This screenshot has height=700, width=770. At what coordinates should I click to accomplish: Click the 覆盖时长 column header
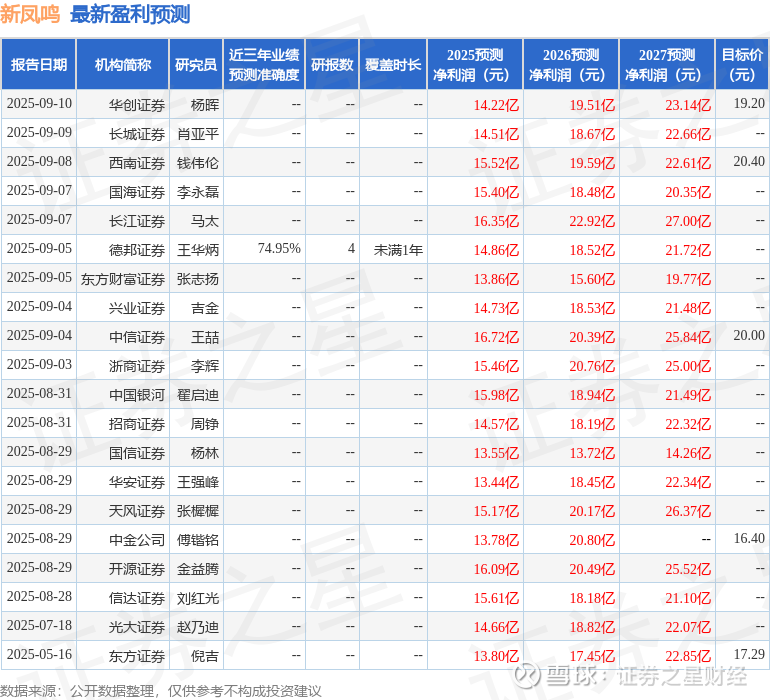(393, 65)
